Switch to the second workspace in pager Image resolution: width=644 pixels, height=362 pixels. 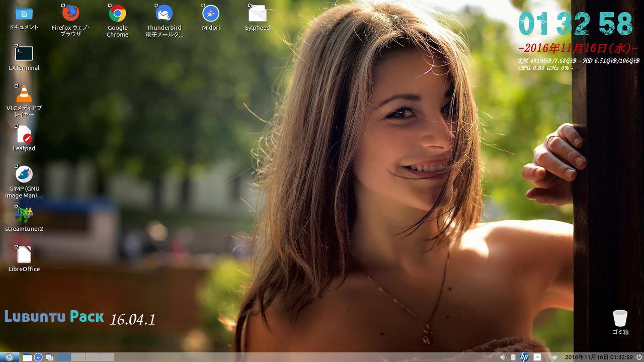coord(78,357)
